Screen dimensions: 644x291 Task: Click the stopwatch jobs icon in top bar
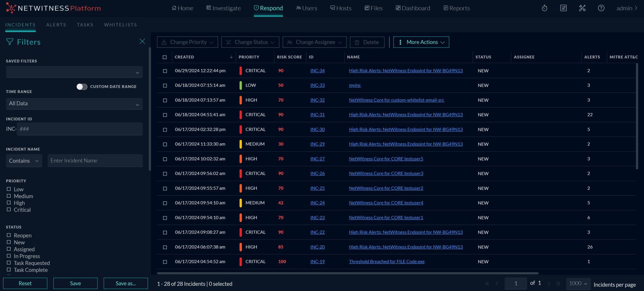click(x=544, y=8)
